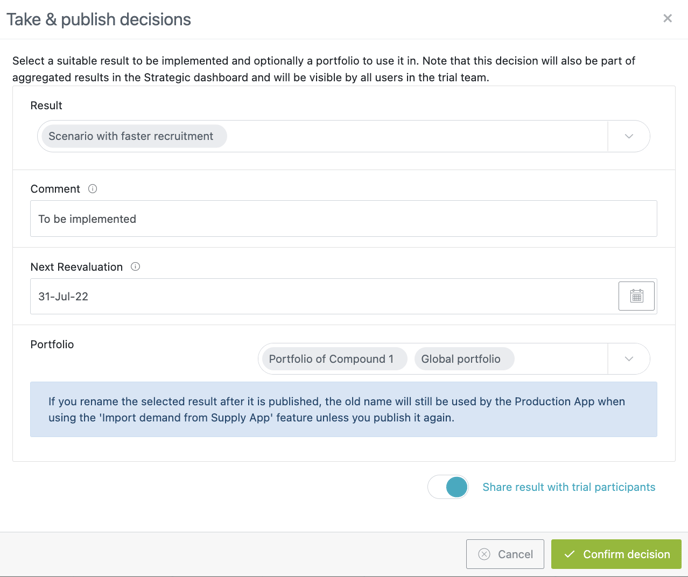
Task: Expand the Portfolio dropdown chevron
Action: coord(629,359)
